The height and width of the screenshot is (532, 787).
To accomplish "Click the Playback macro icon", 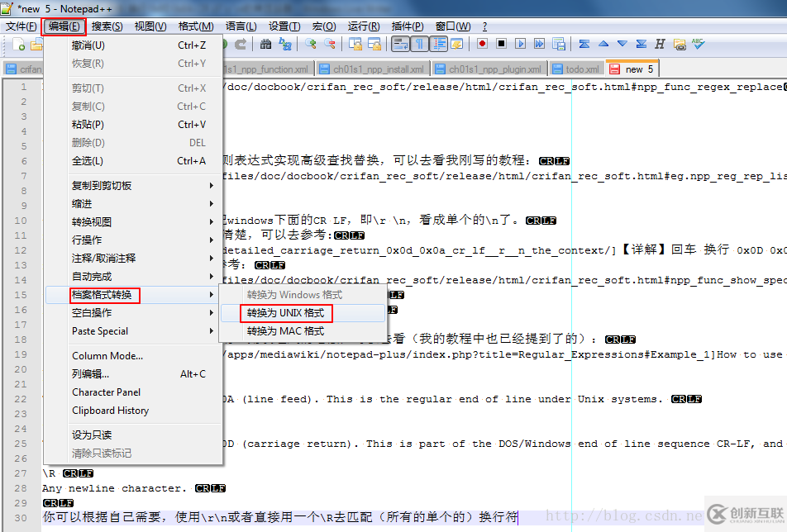I will coord(520,44).
